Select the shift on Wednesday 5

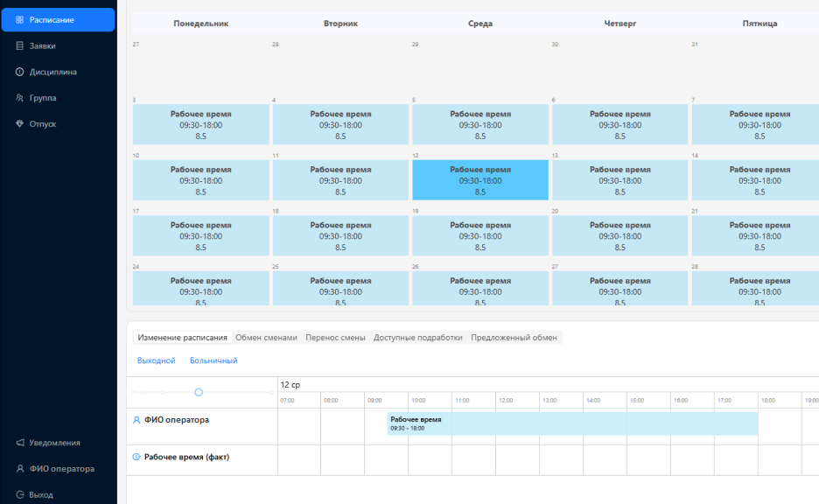[480, 124]
